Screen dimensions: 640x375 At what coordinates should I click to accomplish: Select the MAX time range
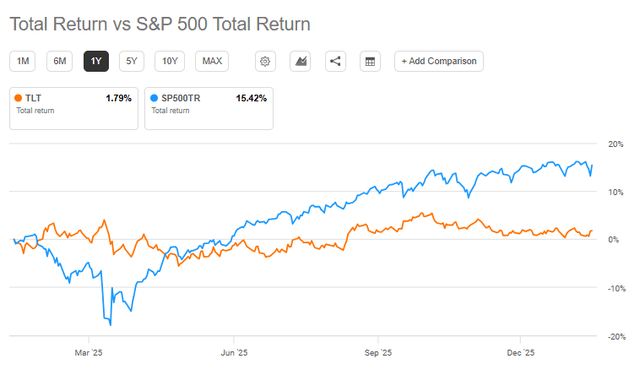212,61
